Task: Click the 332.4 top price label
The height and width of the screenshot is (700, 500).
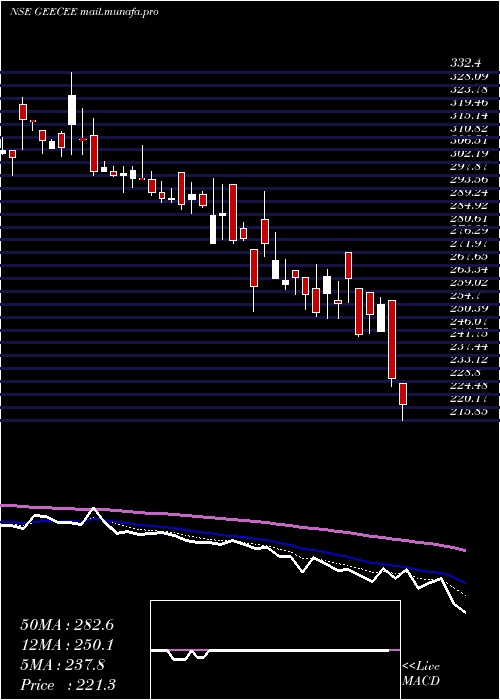Action: coord(468,63)
